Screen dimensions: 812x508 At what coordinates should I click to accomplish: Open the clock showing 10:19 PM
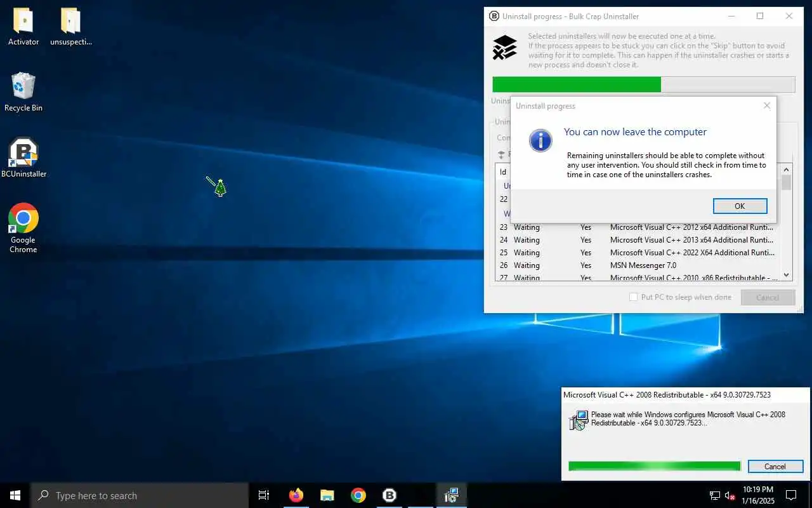pyautogui.click(x=758, y=495)
